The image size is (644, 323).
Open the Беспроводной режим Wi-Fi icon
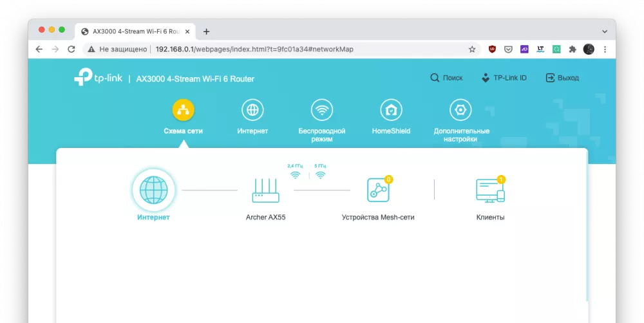[321, 110]
